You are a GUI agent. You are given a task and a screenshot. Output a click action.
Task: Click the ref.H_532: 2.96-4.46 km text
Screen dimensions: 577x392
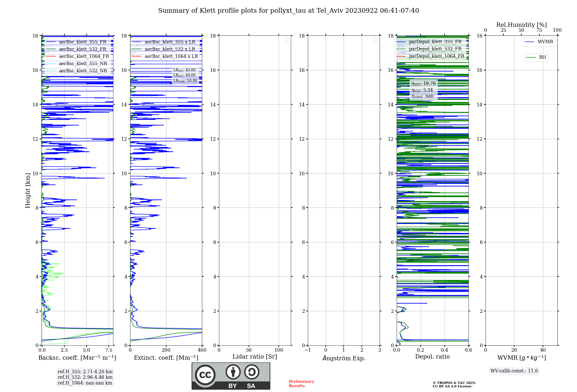[x=85, y=377]
